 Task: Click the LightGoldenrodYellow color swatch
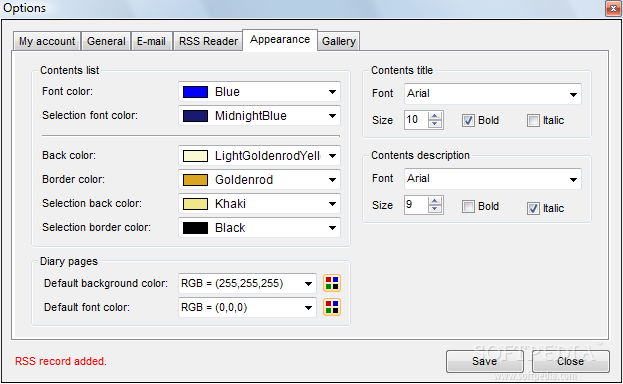[x=195, y=156]
